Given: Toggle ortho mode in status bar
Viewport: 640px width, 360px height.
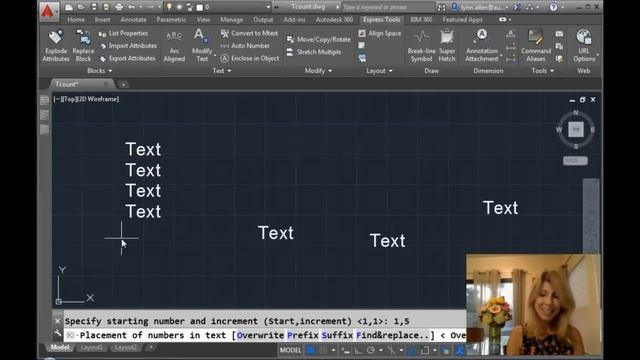Looking at the screenshot, I should [358, 350].
